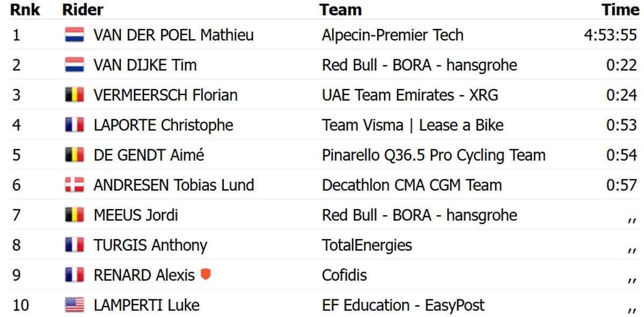Click the Dutch flag next to Van Dijke

coord(74,65)
